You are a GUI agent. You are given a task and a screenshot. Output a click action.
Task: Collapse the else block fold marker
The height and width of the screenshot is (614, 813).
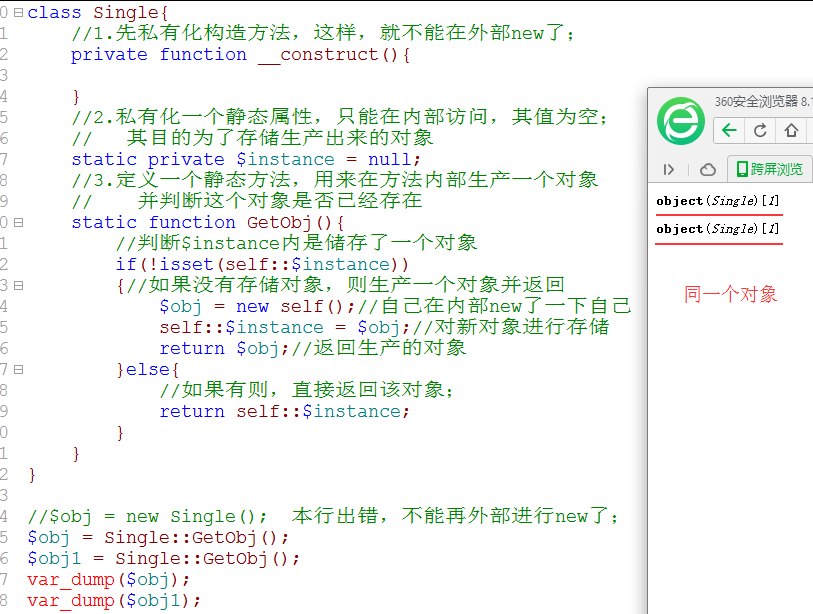(x=19, y=369)
